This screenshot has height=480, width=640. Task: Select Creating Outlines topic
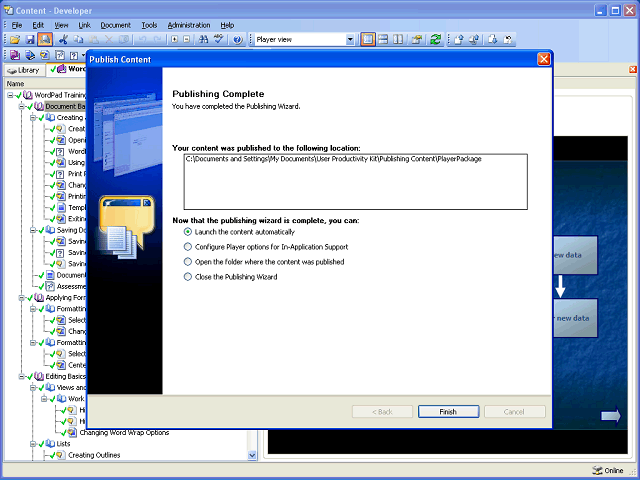tap(94, 455)
